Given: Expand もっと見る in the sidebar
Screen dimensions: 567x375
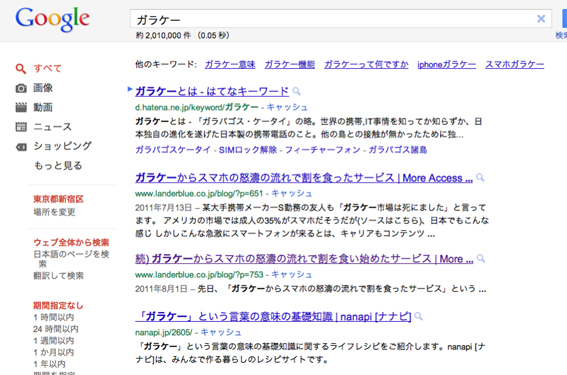Looking at the screenshot, I should 58,166.
